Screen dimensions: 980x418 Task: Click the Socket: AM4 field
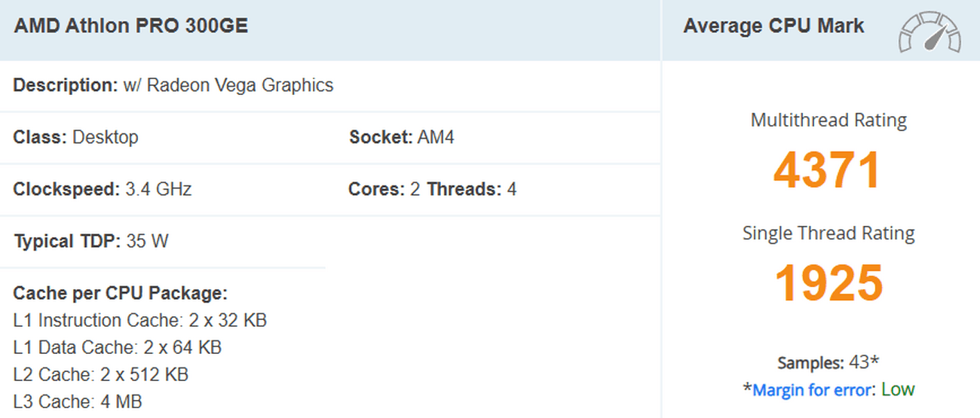(x=402, y=138)
